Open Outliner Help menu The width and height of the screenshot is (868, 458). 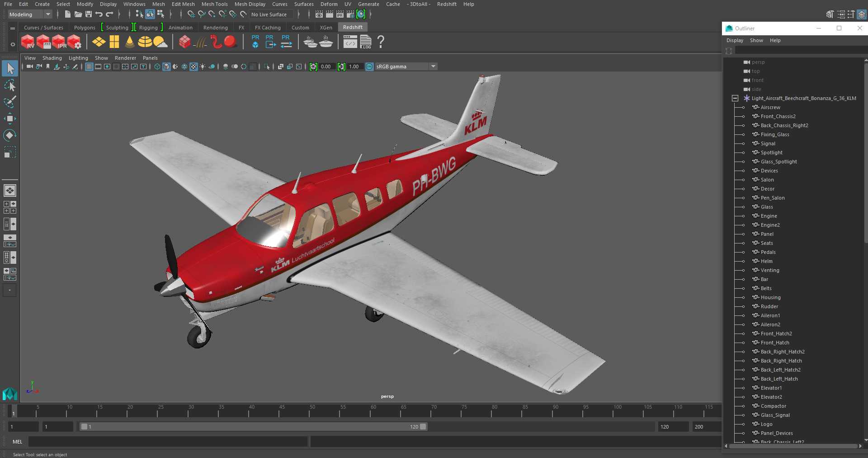point(775,40)
